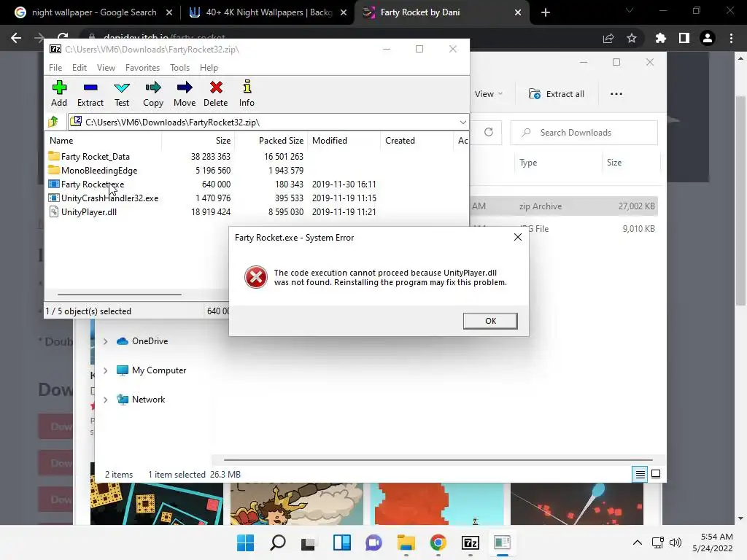747x560 pixels.
Task: Open a new Chrome tab
Action: tap(546, 13)
